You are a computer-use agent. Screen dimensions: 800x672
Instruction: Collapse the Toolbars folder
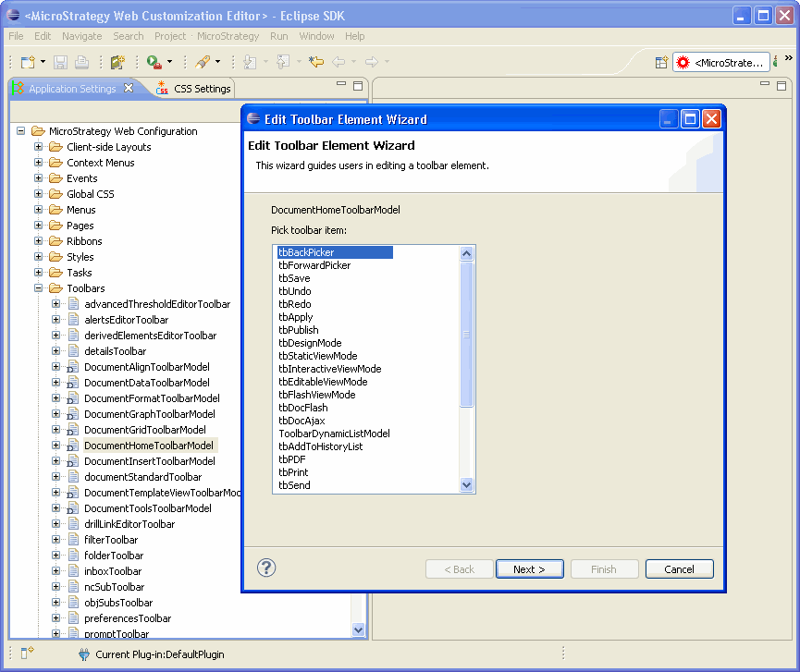point(38,288)
